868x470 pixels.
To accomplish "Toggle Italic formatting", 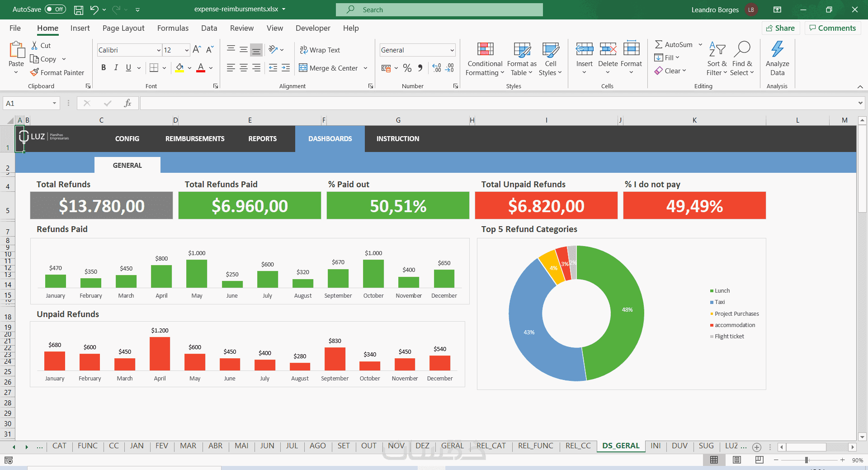I will 116,68.
